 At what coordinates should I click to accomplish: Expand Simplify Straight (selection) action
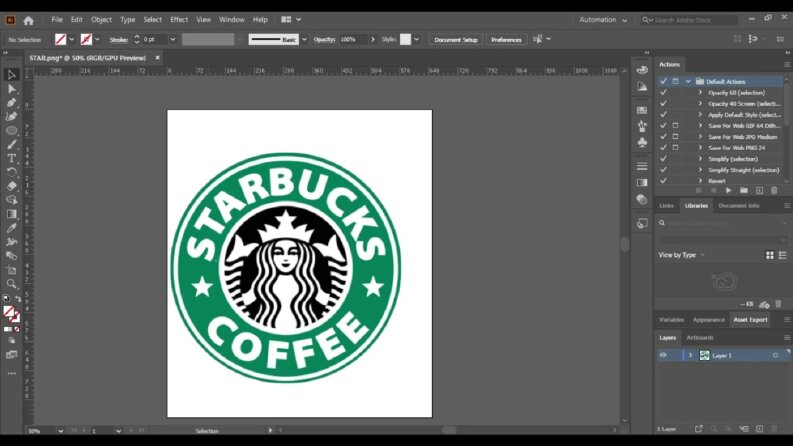point(700,170)
